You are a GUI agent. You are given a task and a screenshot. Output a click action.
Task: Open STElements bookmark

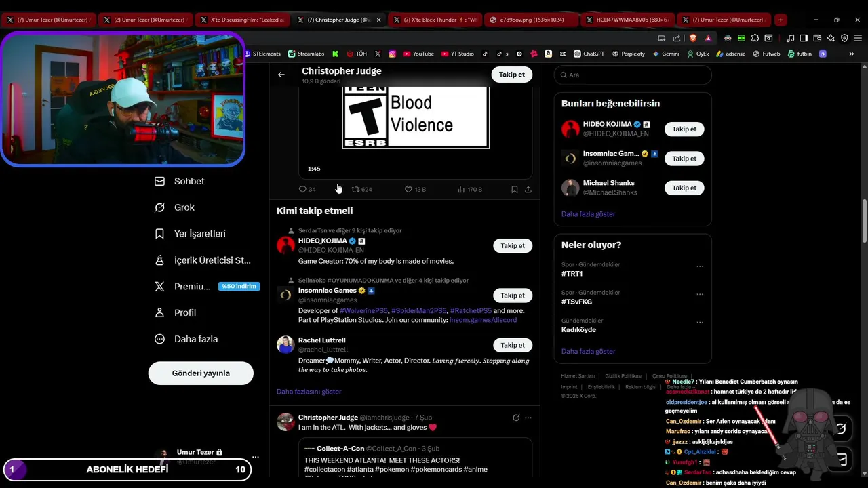pyautogui.click(x=262, y=54)
